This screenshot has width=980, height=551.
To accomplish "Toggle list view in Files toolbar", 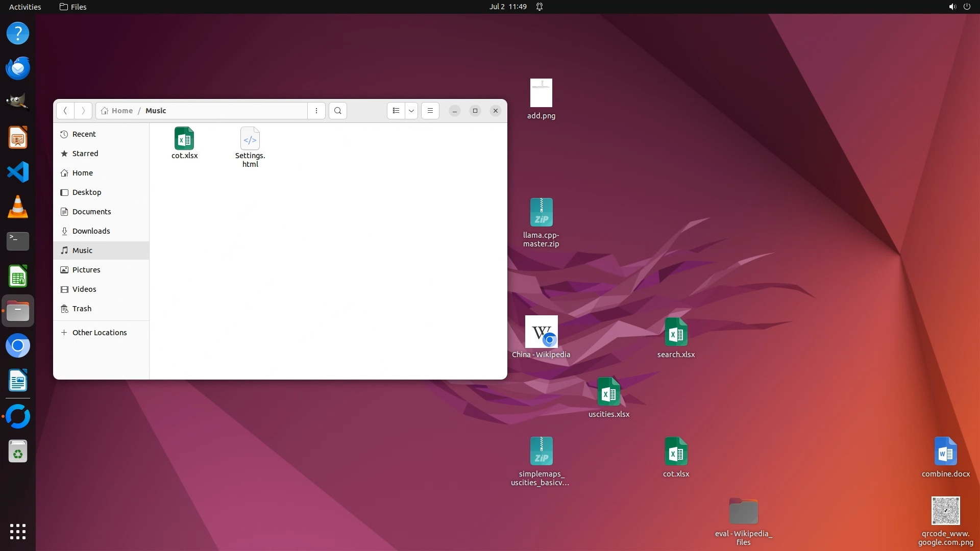I will [396, 111].
